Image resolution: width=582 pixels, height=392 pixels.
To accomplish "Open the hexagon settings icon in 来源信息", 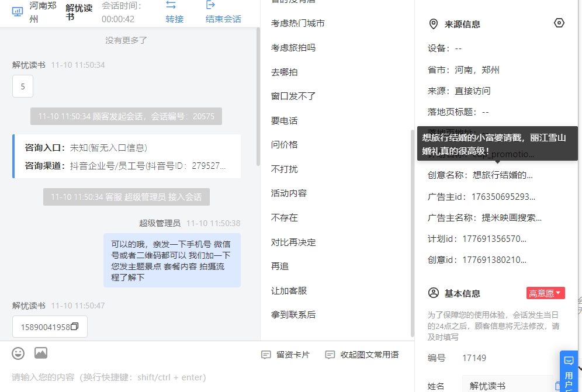I will 559,23.
